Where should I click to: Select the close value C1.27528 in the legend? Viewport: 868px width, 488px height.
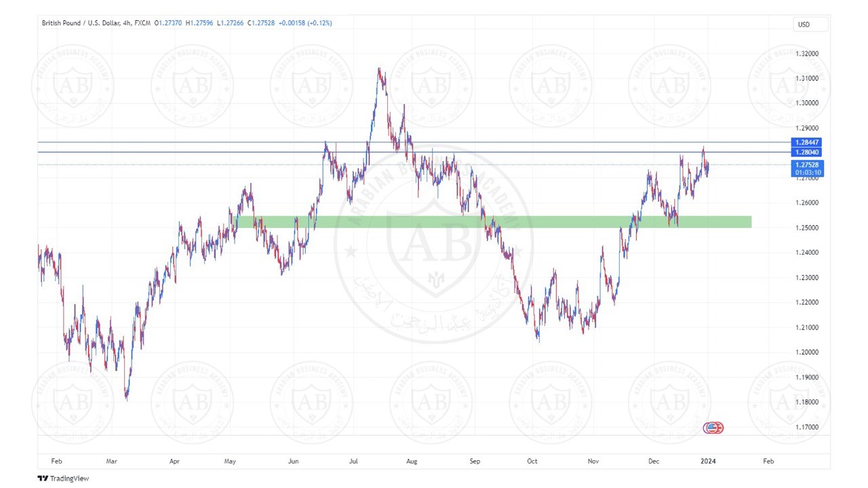(261, 23)
